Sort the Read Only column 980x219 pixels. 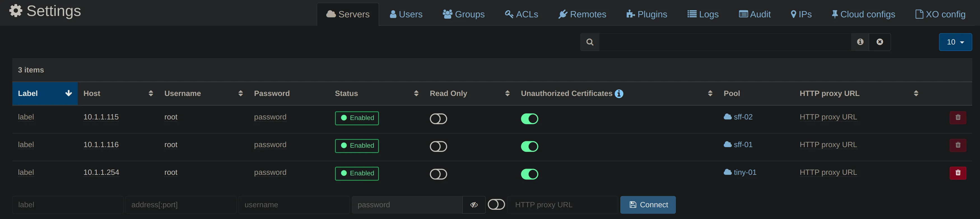507,93
